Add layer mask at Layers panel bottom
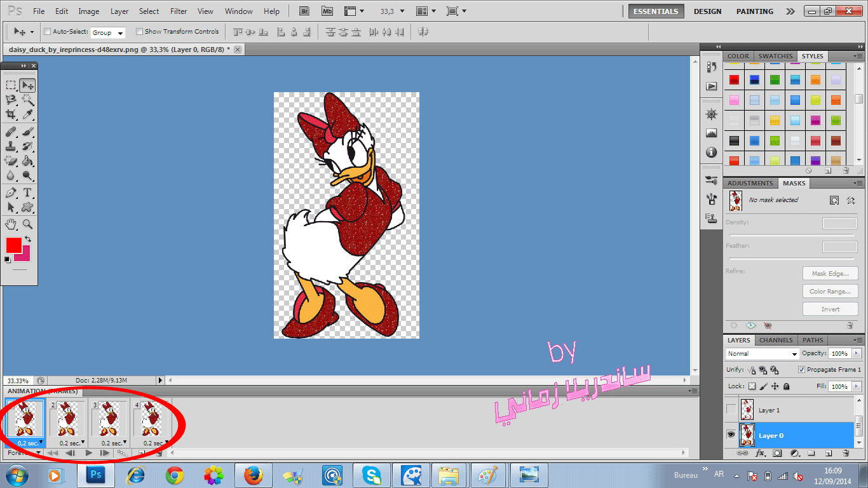The image size is (868, 488). point(776,454)
